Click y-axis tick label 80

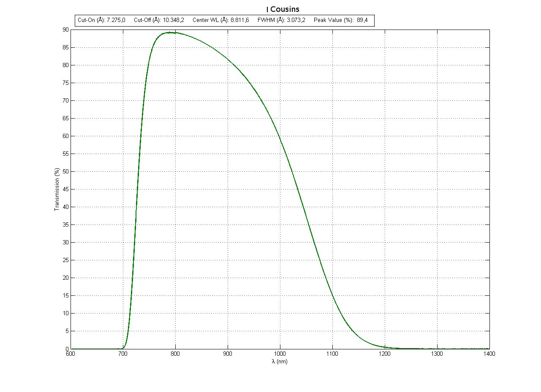coord(65,65)
